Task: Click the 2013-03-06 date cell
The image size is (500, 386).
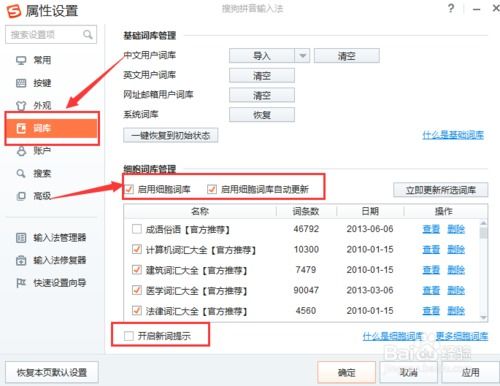Action: (370, 290)
